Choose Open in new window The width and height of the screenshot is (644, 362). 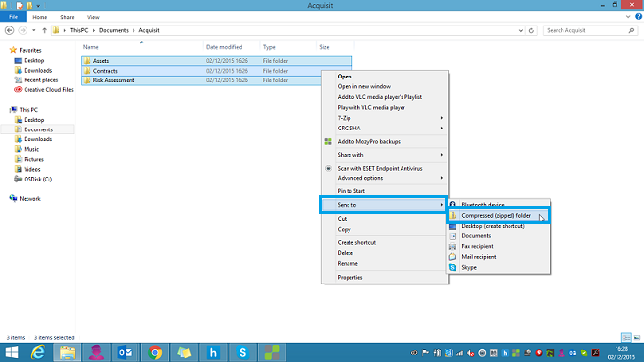385,86
